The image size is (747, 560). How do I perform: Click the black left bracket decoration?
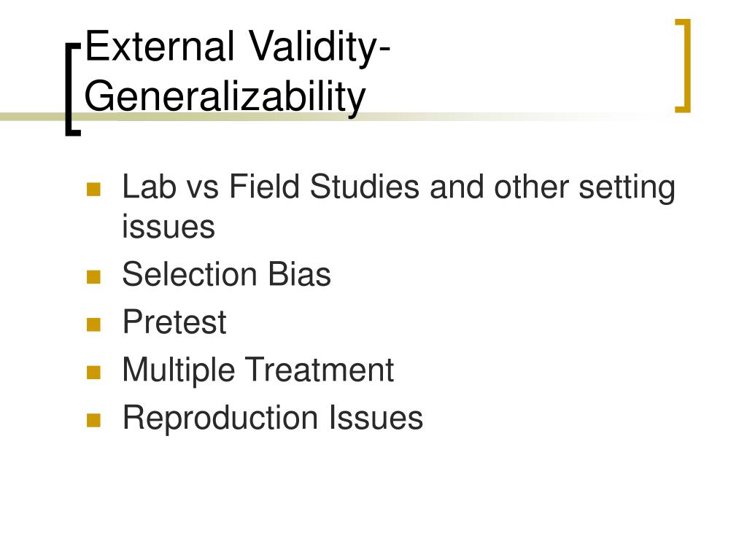click(x=73, y=90)
